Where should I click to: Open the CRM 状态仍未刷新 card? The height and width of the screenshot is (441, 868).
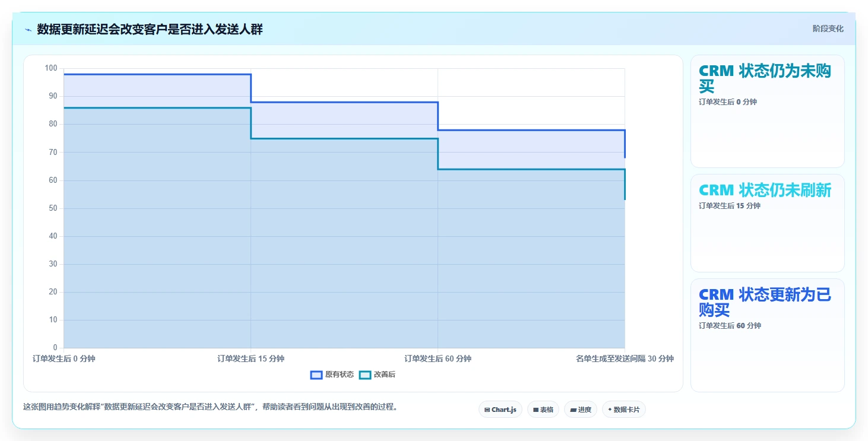767,223
